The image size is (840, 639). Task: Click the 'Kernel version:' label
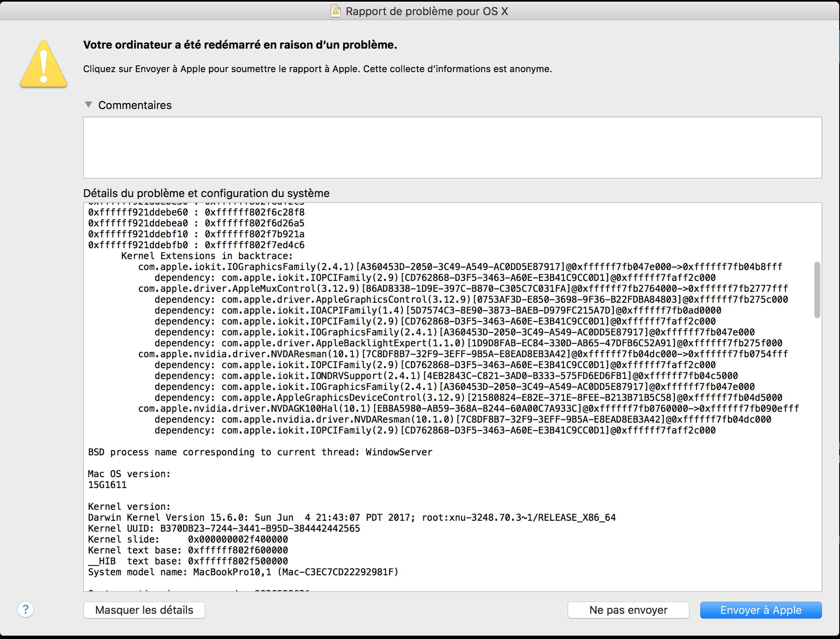point(129,507)
